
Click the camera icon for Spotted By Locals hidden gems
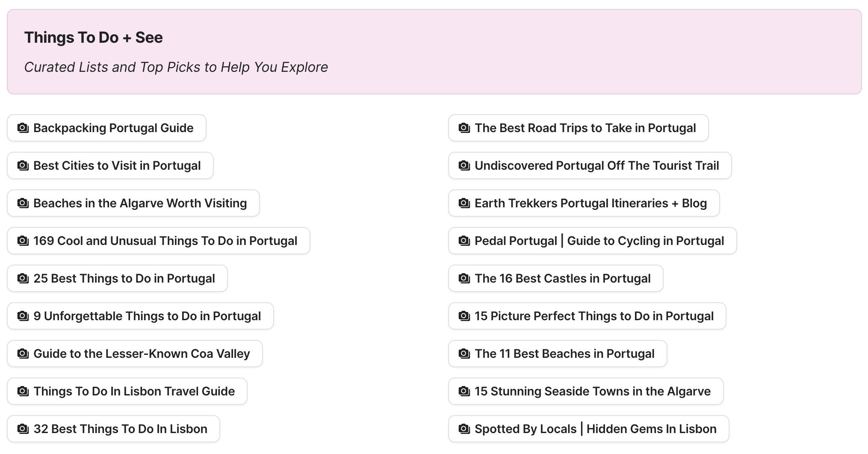(464, 429)
